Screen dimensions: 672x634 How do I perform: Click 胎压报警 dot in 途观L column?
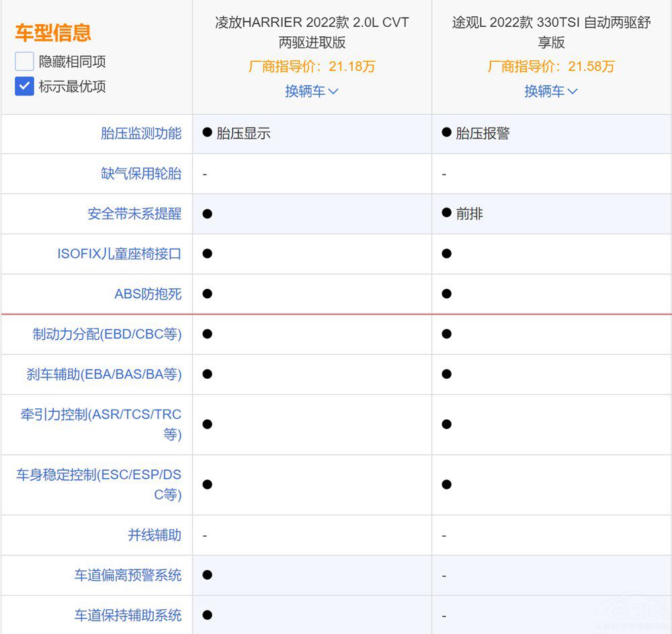(x=446, y=133)
